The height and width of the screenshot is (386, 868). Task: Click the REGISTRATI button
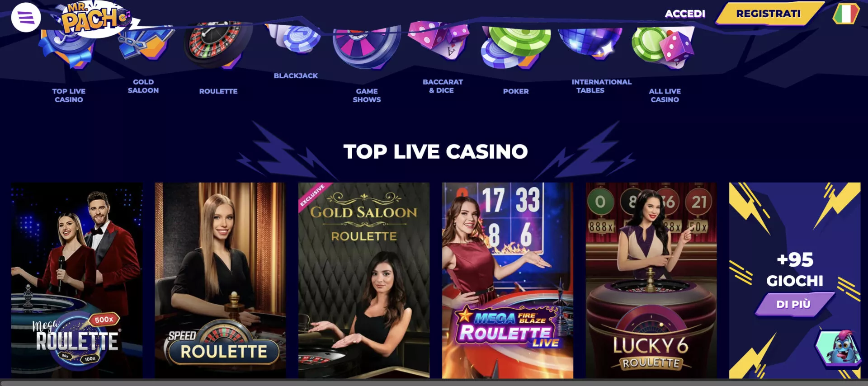[769, 14]
